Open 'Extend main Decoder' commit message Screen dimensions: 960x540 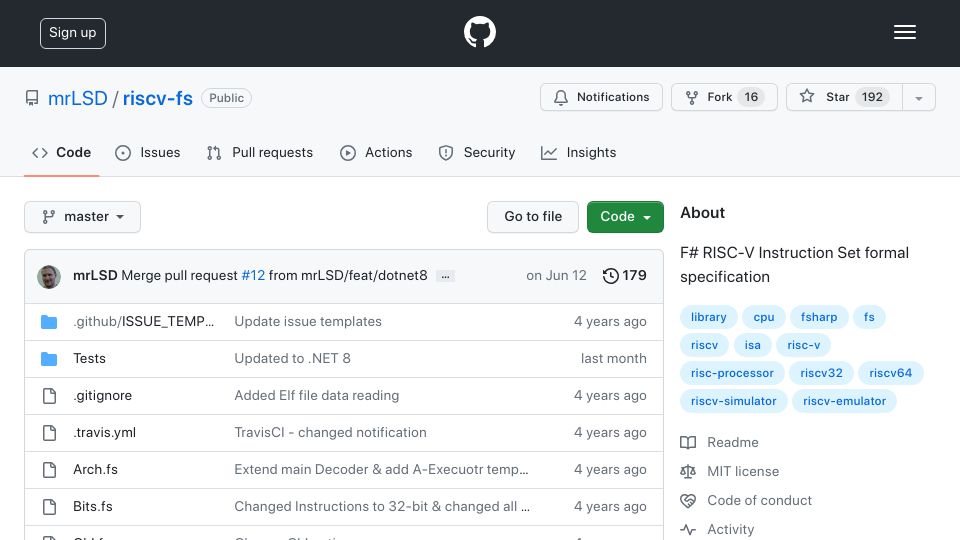pos(381,470)
